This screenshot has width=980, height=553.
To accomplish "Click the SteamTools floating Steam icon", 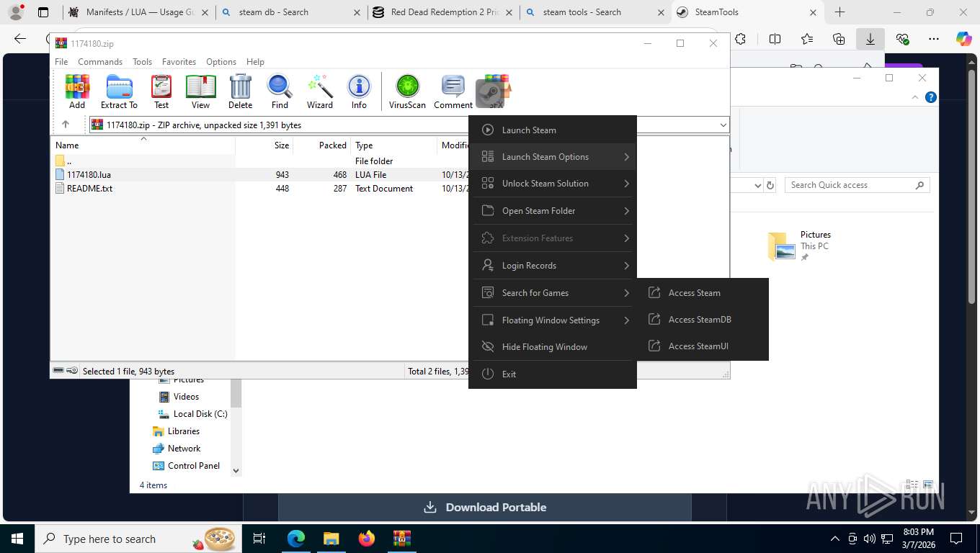I will coord(489,93).
